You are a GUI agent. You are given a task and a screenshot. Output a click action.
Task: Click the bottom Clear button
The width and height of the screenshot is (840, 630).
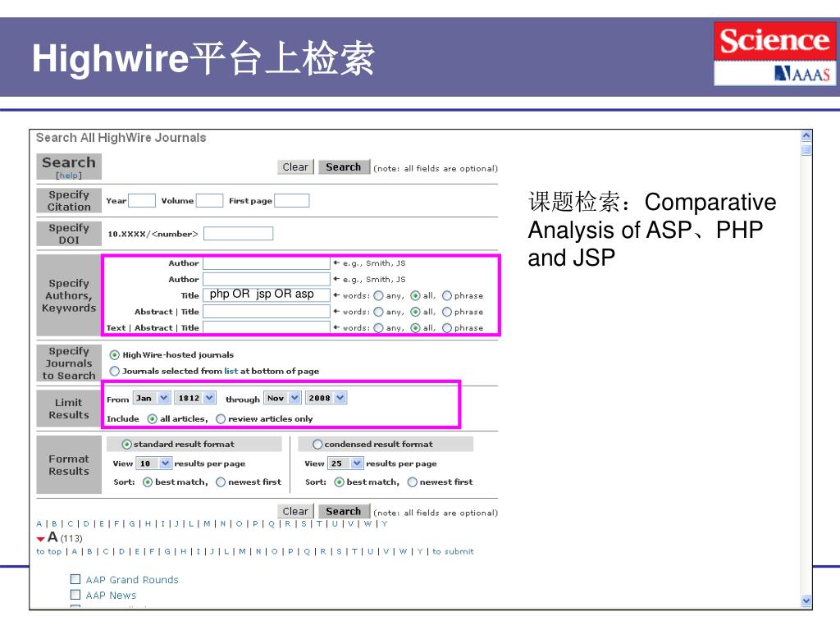(x=295, y=512)
